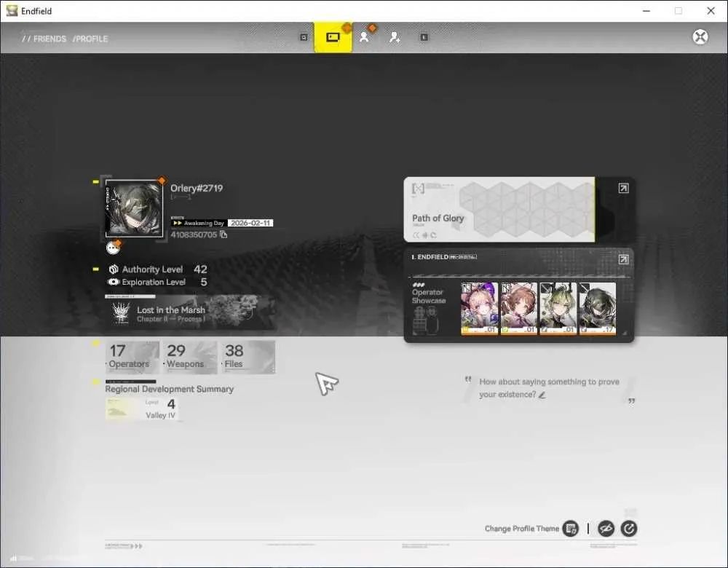
Task: Edit the profile signature with pencil icon
Action: pos(542,395)
